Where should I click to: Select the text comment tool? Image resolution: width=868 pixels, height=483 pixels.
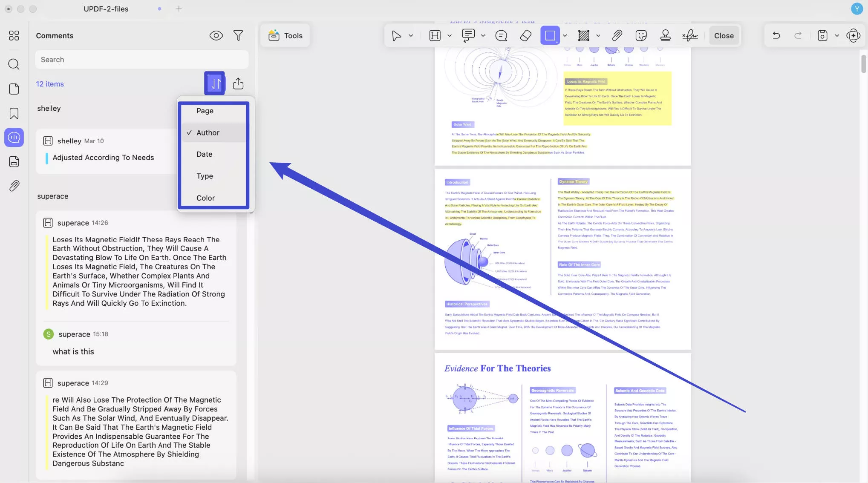click(468, 36)
